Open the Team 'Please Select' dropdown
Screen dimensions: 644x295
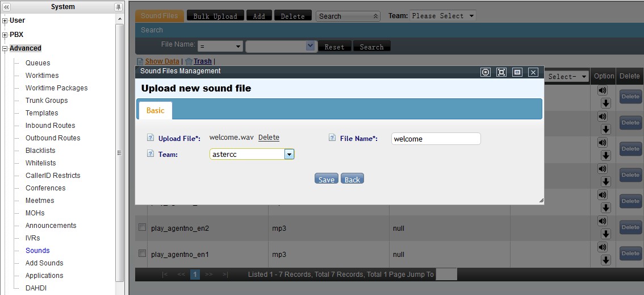443,16
